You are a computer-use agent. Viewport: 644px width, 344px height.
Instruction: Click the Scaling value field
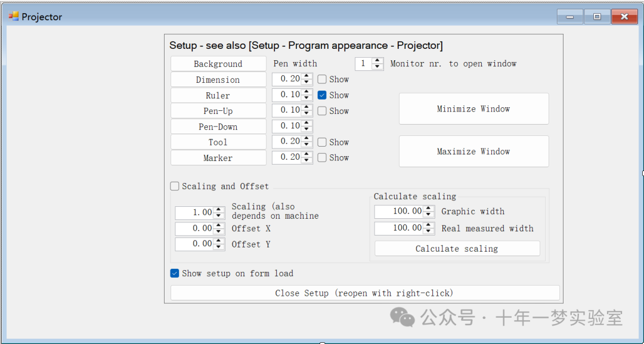194,213
